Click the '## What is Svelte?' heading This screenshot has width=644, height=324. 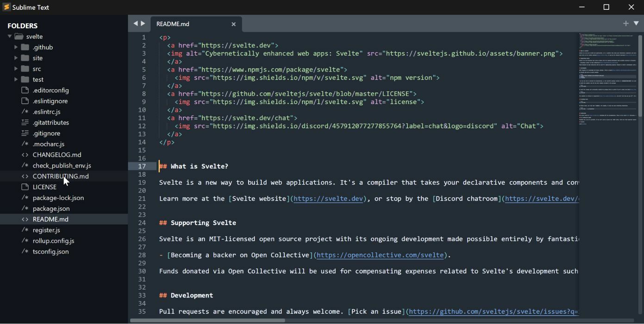click(x=194, y=166)
